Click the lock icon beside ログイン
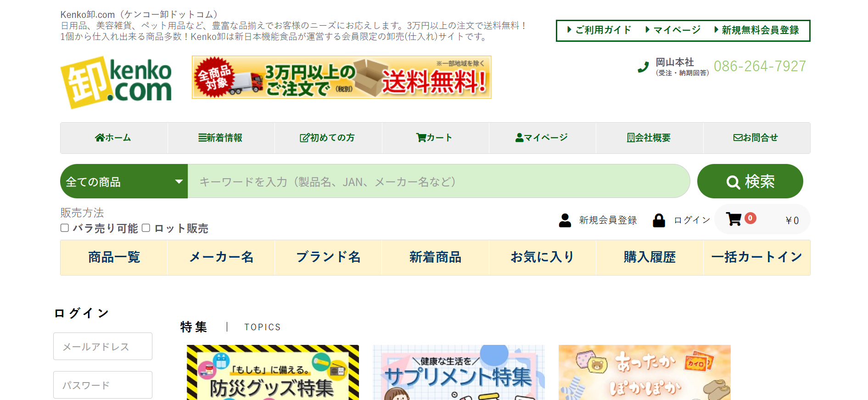868x400 pixels. pos(659,220)
